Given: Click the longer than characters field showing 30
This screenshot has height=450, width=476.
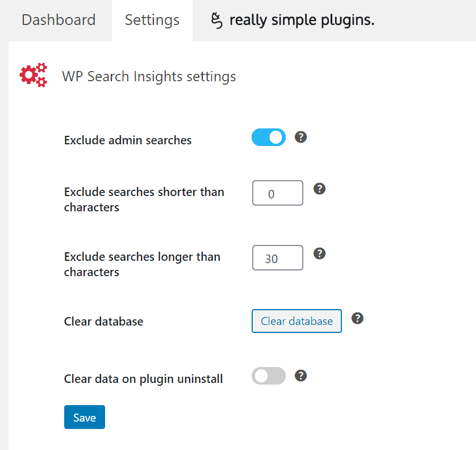Looking at the screenshot, I should pos(277,258).
